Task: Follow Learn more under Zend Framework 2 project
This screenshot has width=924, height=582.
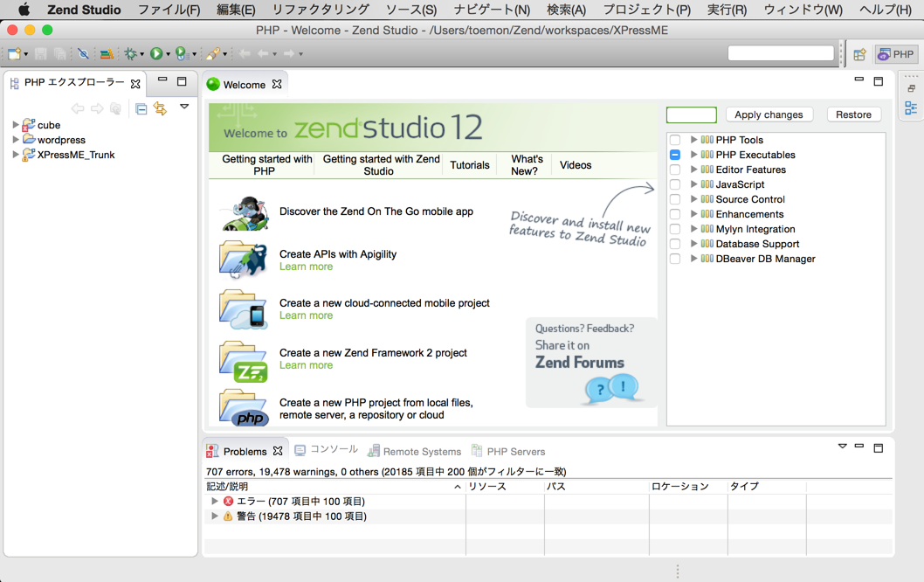Action: pyautogui.click(x=306, y=365)
